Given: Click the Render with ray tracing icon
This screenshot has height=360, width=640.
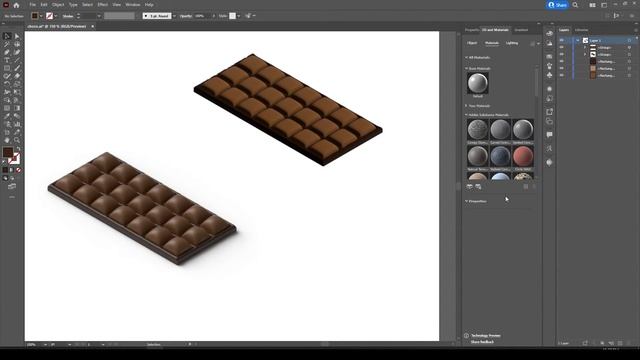Looking at the screenshot, I should coord(533,43).
